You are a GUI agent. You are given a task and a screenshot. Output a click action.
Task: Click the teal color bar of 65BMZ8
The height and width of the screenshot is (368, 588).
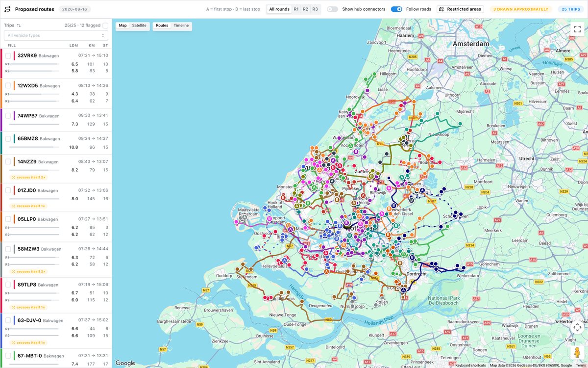click(14, 139)
